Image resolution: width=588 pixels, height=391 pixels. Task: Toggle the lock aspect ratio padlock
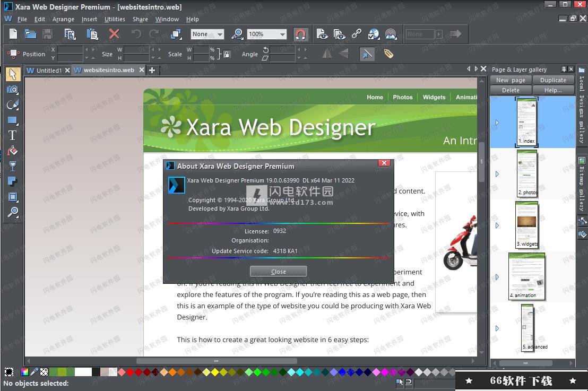[227, 54]
